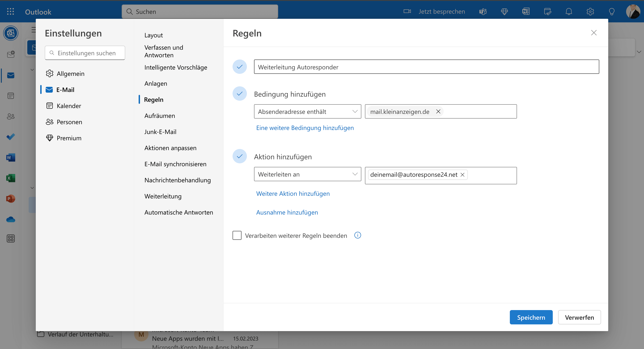Open the Anlagen settings page
This screenshot has height=349, width=644.
click(x=156, y=84)
